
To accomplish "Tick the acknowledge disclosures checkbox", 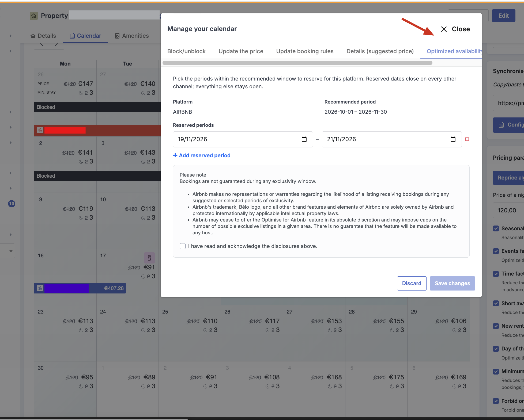I will tap(183, 246).
